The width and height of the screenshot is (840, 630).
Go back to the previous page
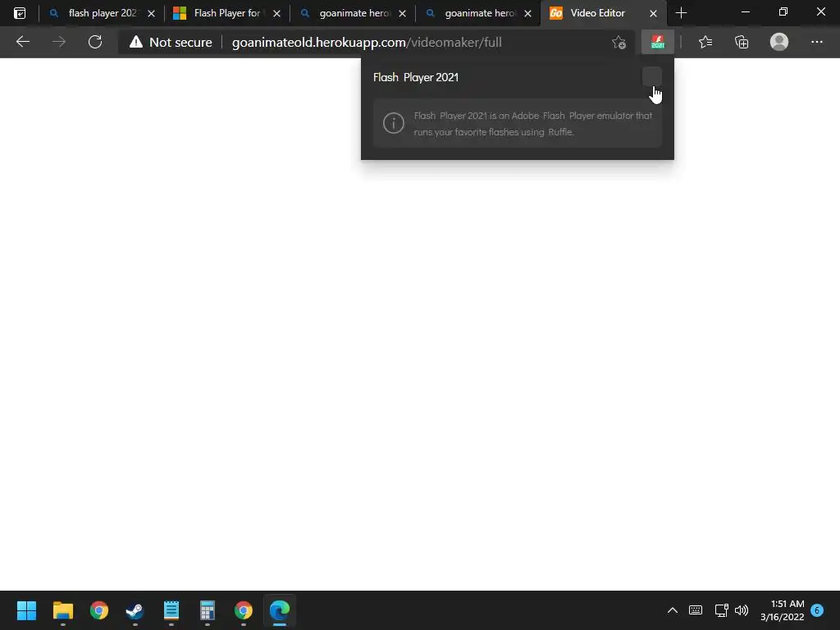pyautogui.click(x=22, y=42)
